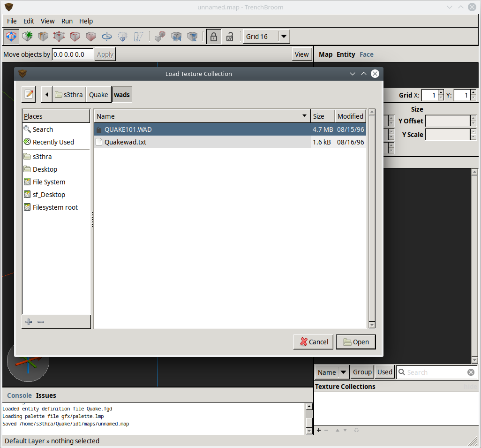Viewport: 481px width, 448px height.
Task: Click the remove texture collection minus icon
Action: click(326, 430)
